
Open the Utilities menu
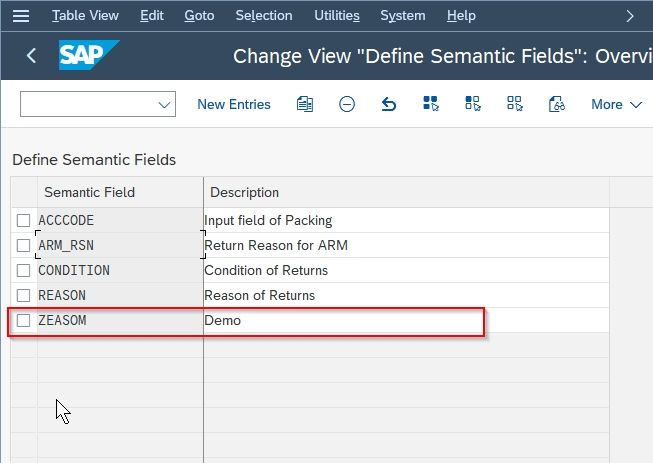pos(336,15)
